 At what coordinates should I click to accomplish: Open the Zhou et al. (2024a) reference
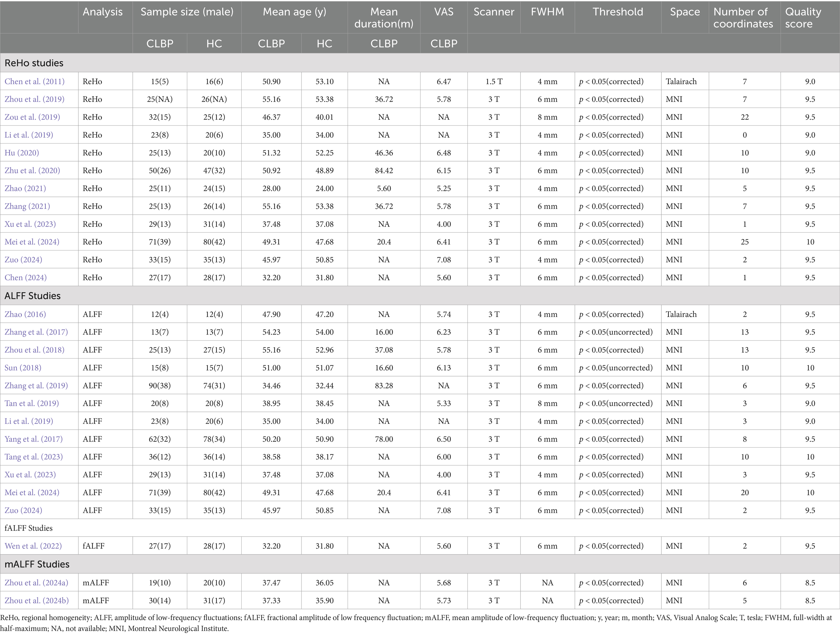(37, 583)
